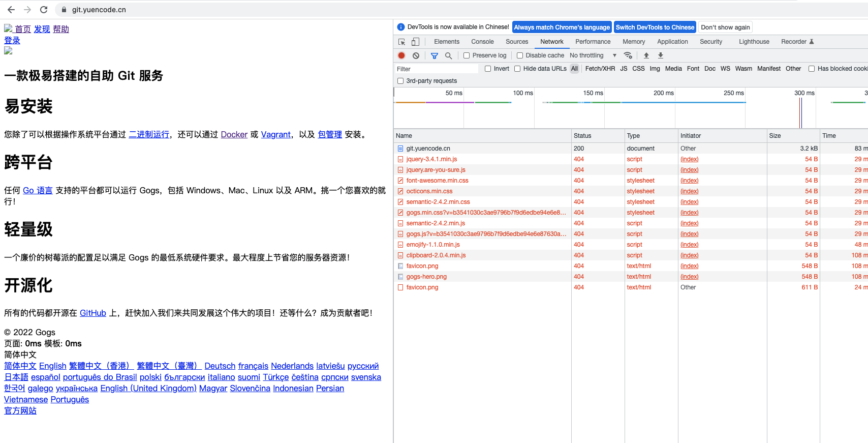Screen dimensions: 868x443
Task: Toggle the device toolbar icon
Action: (415, 42)
